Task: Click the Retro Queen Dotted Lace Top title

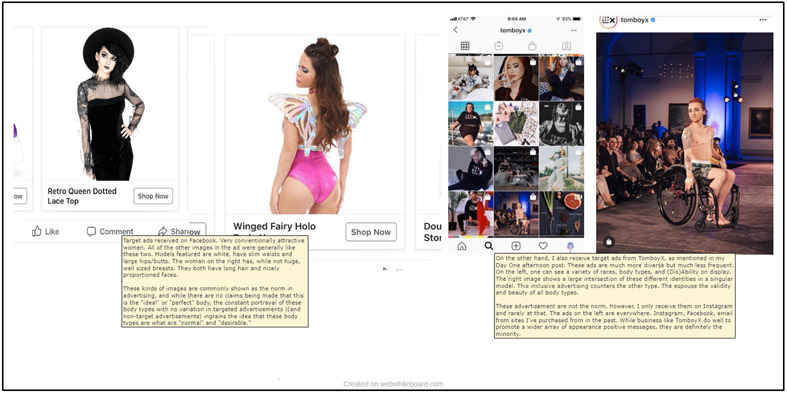Action: coord(82,196)
